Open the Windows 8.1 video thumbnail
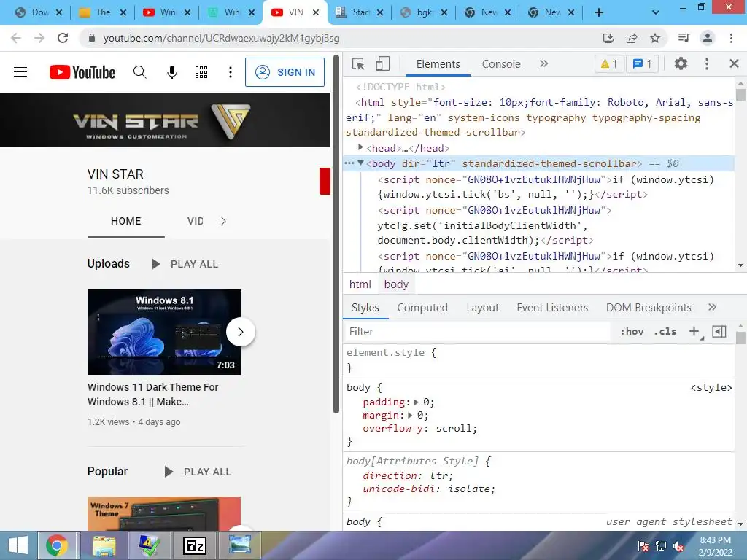This screenshot has width=747, height=560. [164, 332]
